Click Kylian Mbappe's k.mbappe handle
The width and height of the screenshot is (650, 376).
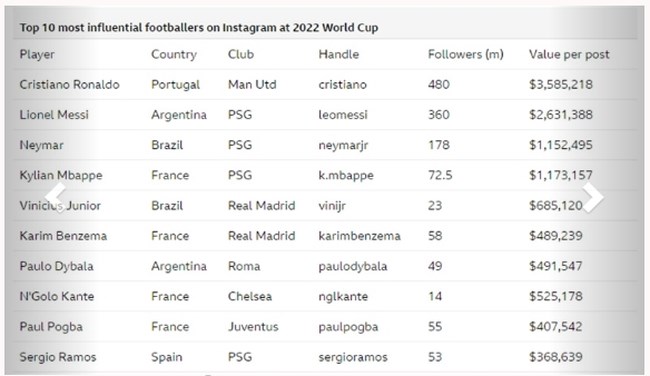click(x=346, y=176)
